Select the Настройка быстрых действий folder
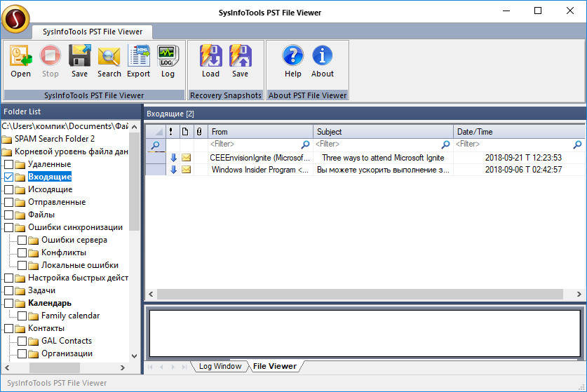 [x=78, y=278]
